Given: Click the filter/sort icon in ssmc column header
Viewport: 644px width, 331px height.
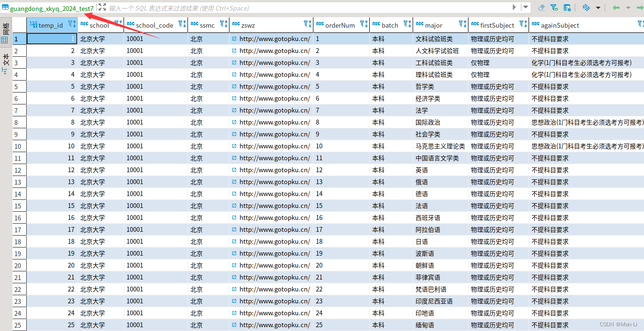Looking at the screenshot, I should 224,23.
